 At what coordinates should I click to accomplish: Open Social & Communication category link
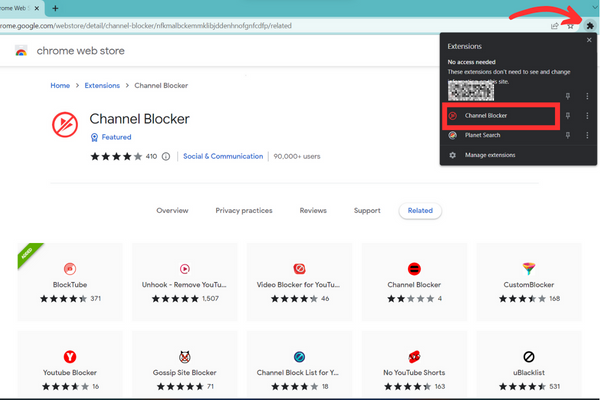click(x=223, y=156)
